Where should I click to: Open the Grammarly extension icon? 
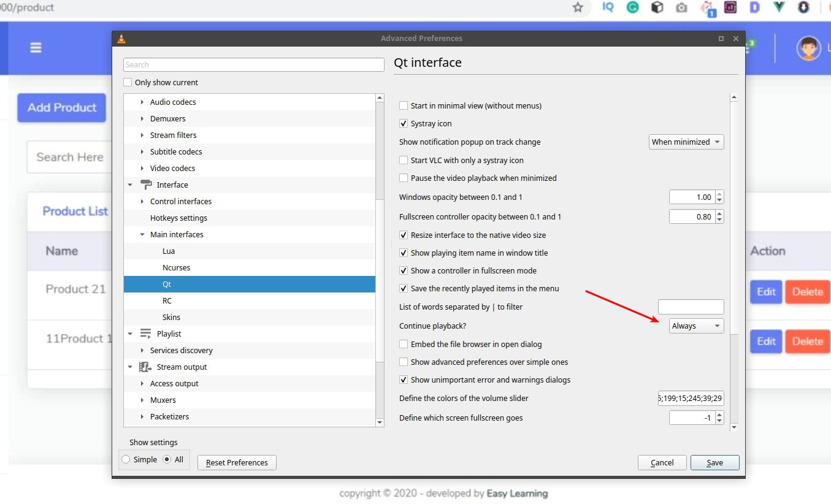coord(632,7)
